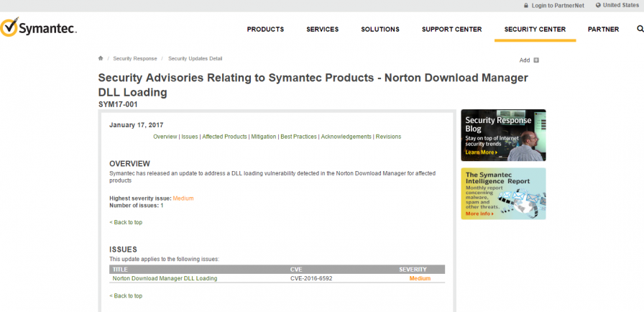Click More info on Intelligence Report banner
Screen dimensions: 644x312
pyautogui.click(x=479, y=214)
